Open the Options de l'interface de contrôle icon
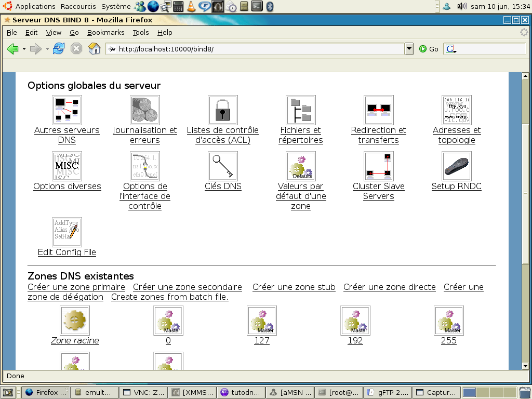The width and height of the screenshot is (532, 399). pos(145,166)
